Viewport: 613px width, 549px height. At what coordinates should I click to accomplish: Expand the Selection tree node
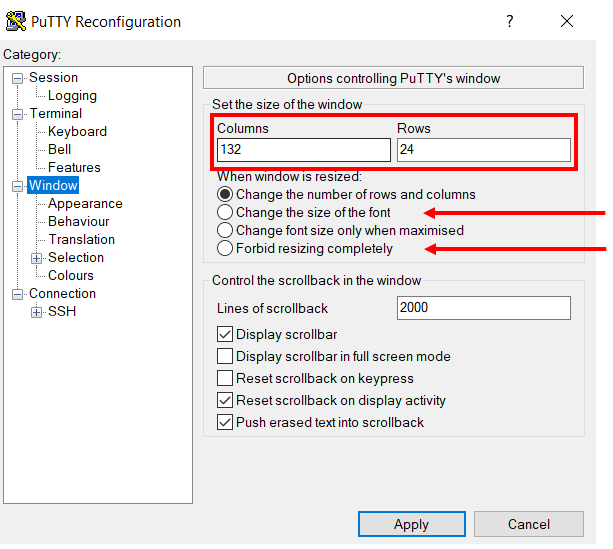(37, 258)
